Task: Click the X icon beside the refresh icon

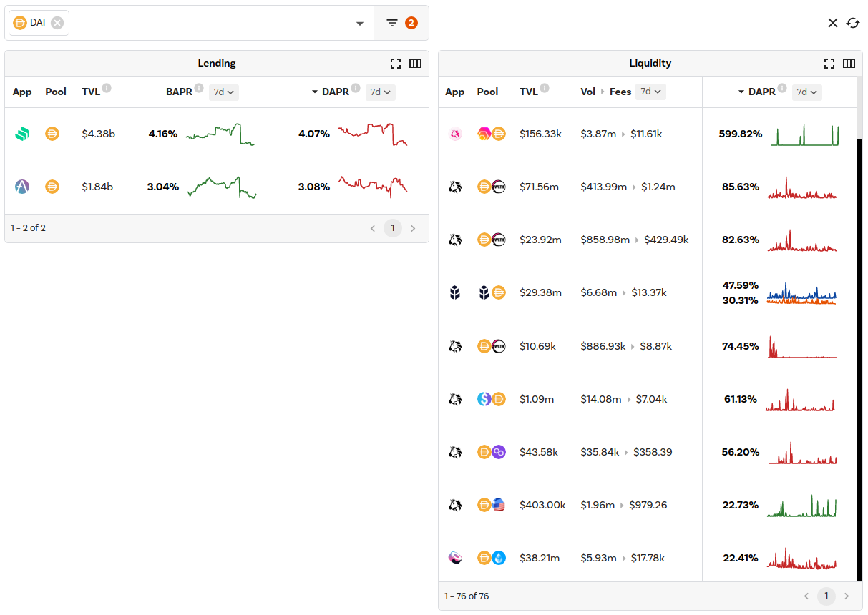Action: coord(833,23)
